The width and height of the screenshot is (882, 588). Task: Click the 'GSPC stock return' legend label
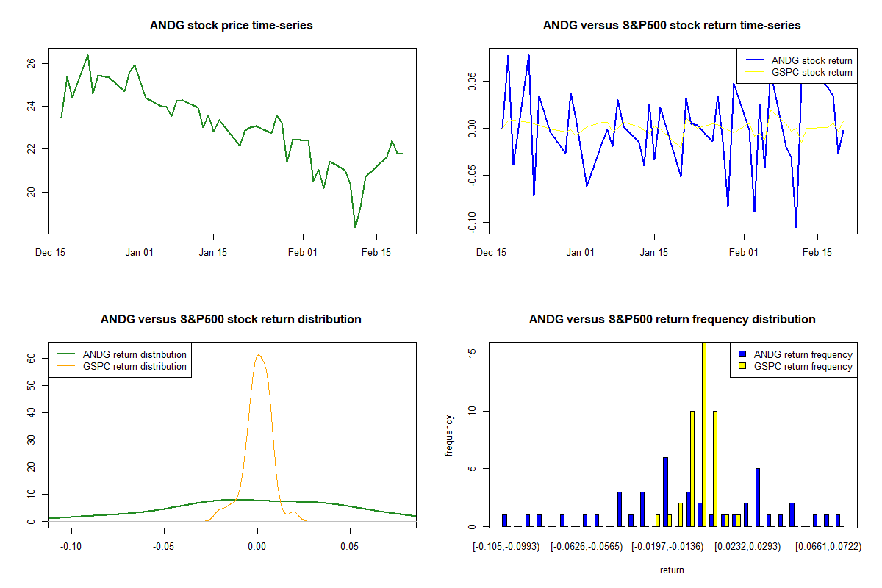tap(811, 72)
